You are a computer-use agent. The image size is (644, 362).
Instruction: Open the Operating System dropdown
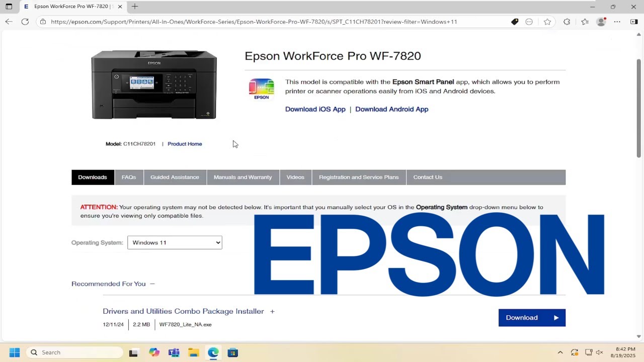point(175,242)
